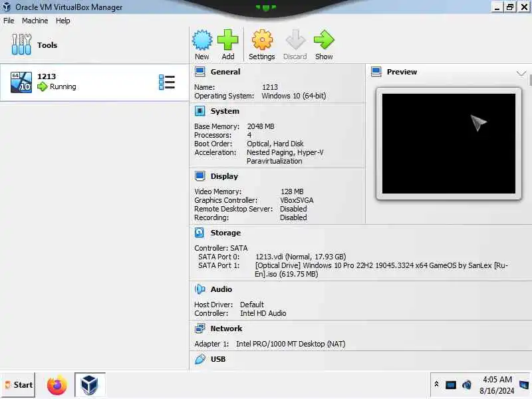532x399 pixels.
Task: Click the Running status green arrow icon
Action: pyautogui.click(x=43, y=86)
